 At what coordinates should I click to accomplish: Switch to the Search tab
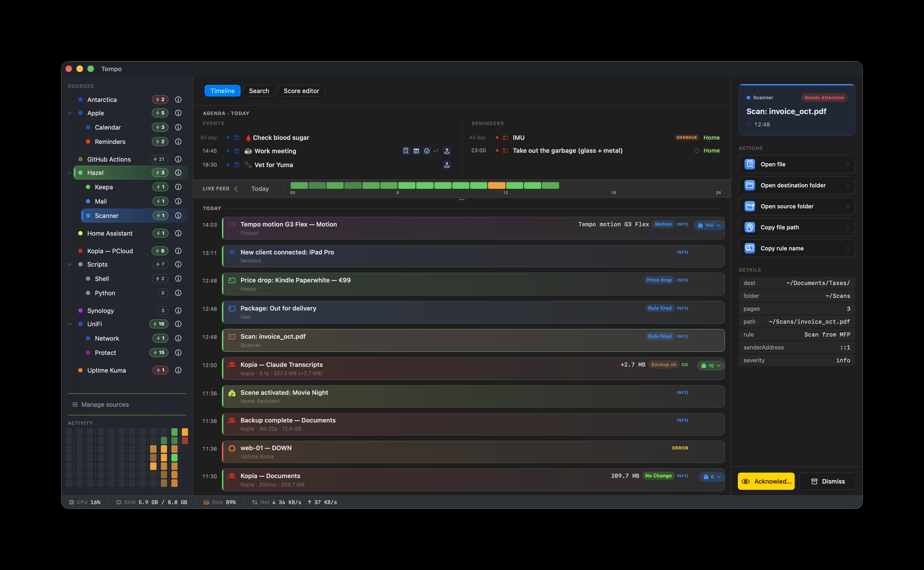[x=259, y=91]
